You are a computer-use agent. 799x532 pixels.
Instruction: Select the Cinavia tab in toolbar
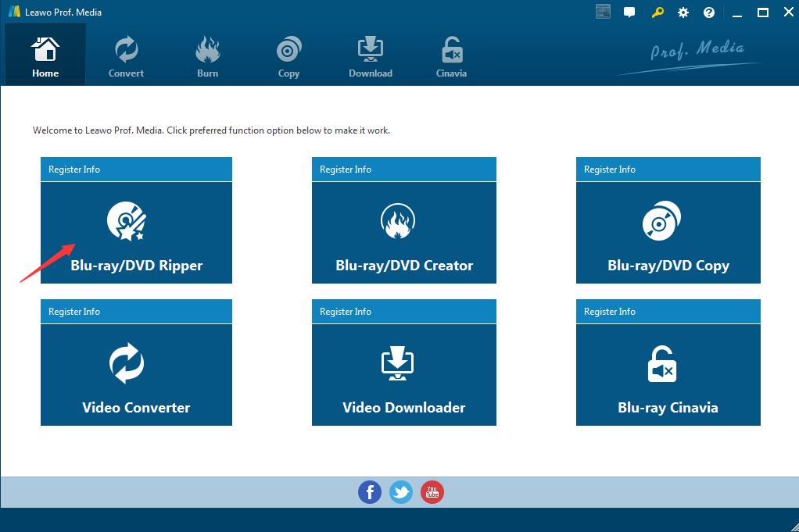point(451,56)
